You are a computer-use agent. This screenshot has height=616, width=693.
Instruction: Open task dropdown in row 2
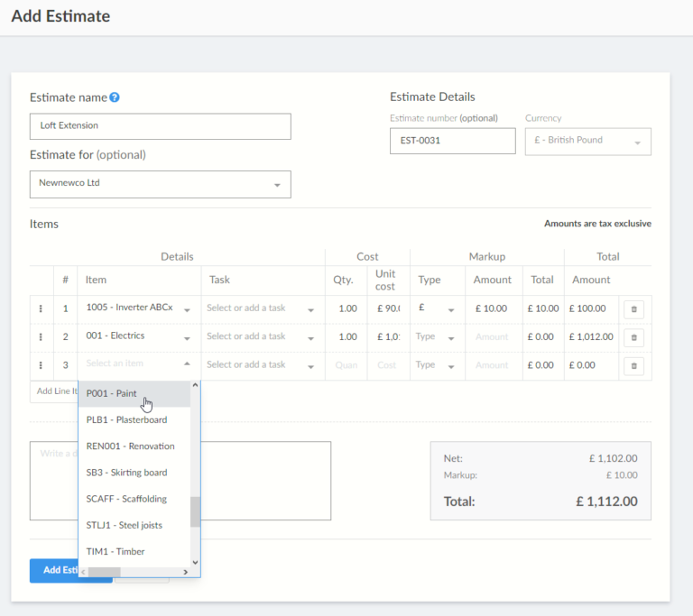coord(263,336)
